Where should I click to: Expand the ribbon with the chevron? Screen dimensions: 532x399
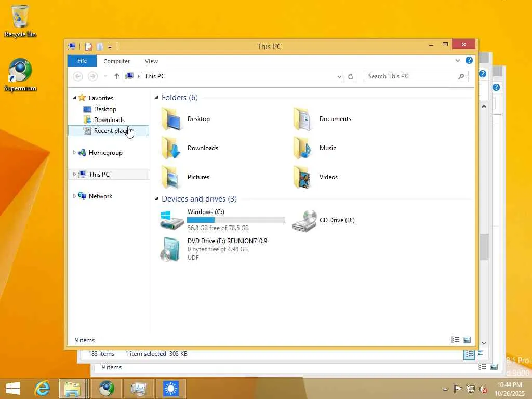pyautogui.click(x=458, y=61)
